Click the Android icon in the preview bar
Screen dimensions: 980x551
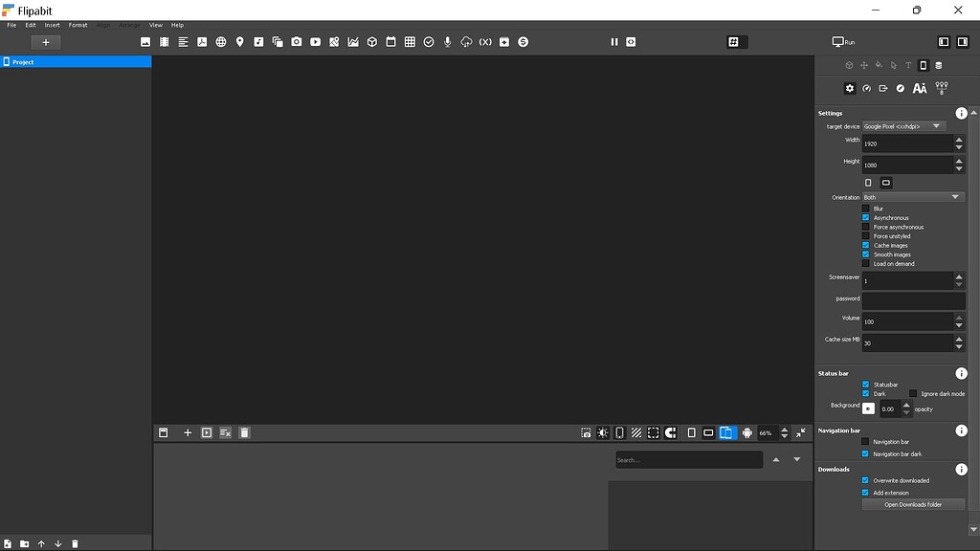[x=747, y=433]
